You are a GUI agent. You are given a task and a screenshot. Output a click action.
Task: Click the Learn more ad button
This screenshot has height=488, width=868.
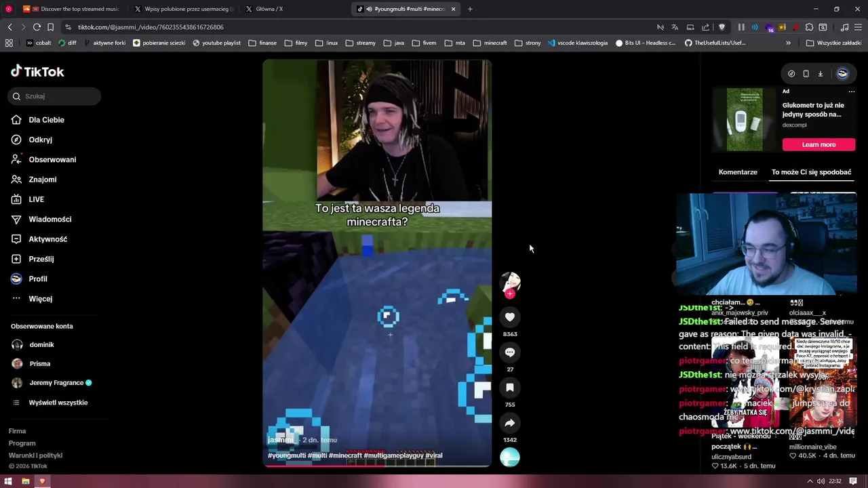coord(818,144)
